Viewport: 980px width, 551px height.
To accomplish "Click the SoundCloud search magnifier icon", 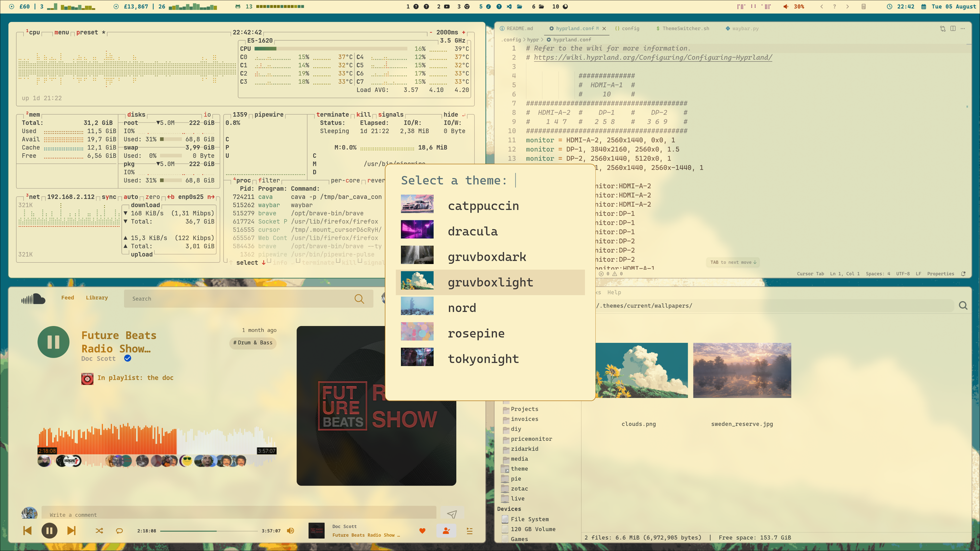I will coord(359,299).
